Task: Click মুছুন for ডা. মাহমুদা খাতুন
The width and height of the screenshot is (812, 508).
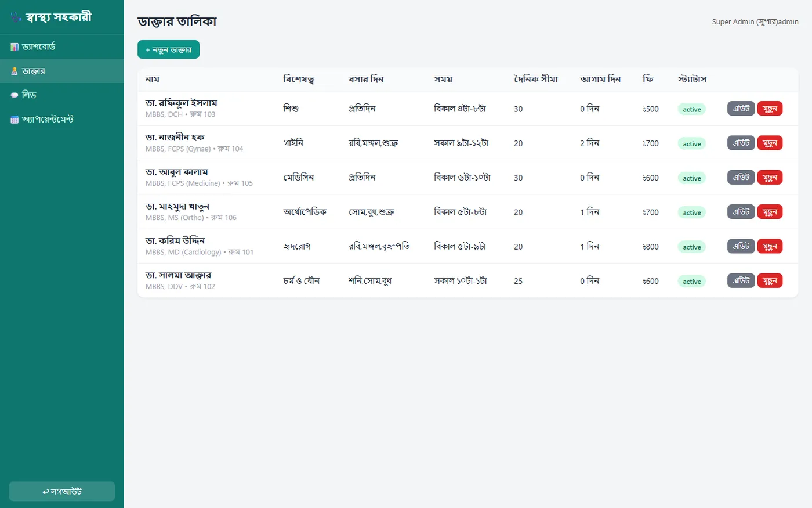Action: (770, 212)
